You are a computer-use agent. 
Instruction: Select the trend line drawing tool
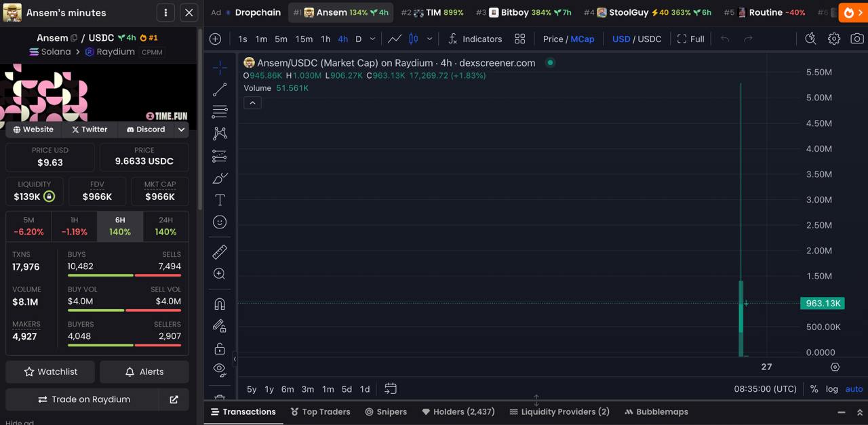point(220,89)
